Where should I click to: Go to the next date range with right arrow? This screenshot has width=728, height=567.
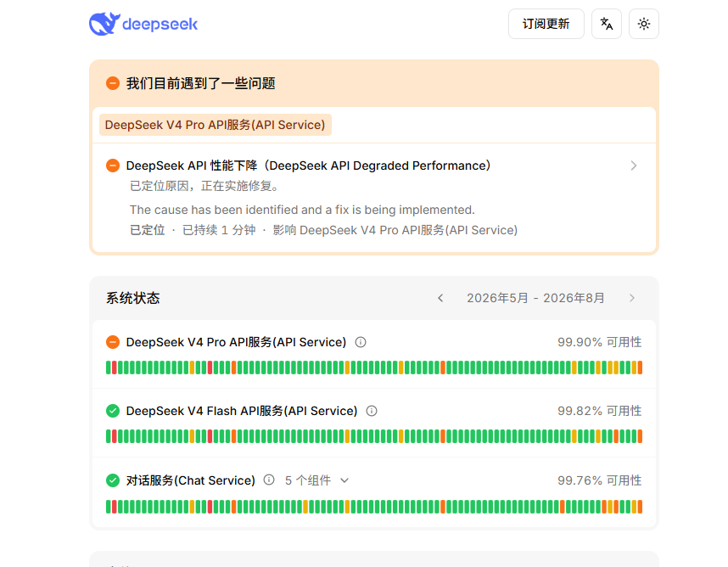632,298
